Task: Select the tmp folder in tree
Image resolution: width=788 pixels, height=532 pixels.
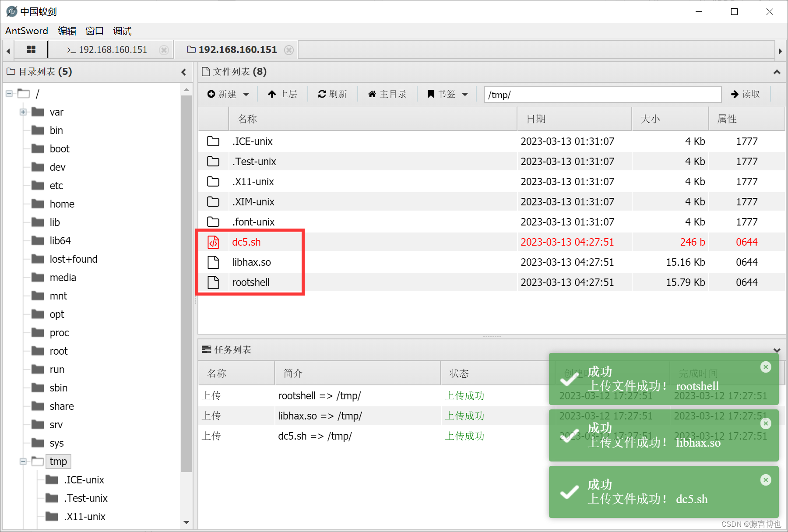Action: pyautogui.click(x=58, y=462)
